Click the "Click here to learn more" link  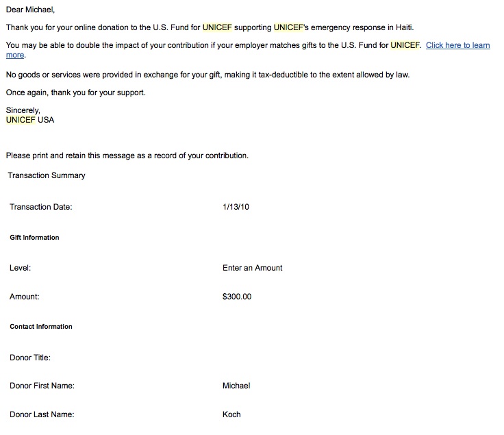coord(457,45)
